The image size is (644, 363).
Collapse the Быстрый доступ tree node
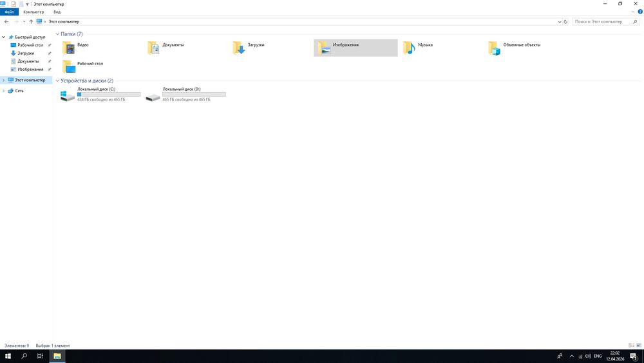(4, 37)
